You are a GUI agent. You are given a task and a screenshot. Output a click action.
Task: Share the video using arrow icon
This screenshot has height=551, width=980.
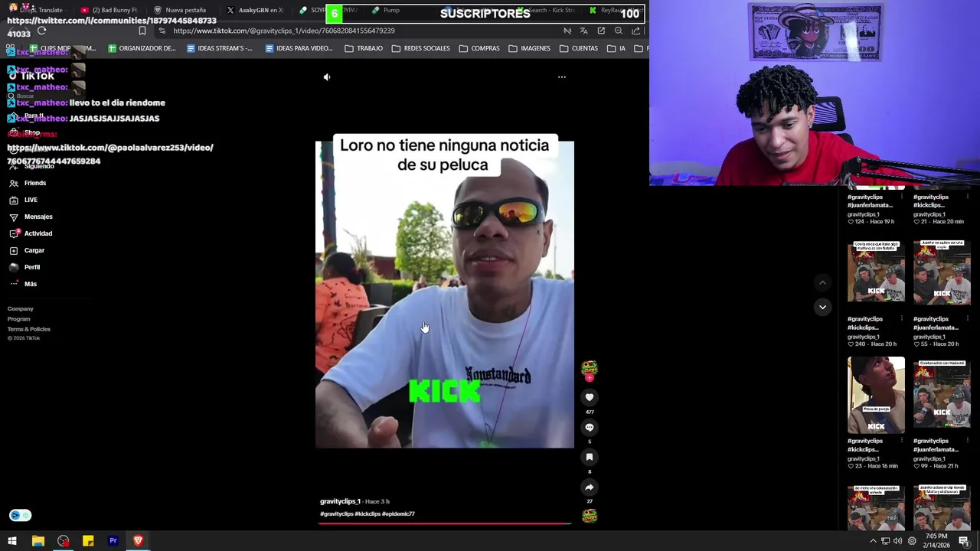590,487
